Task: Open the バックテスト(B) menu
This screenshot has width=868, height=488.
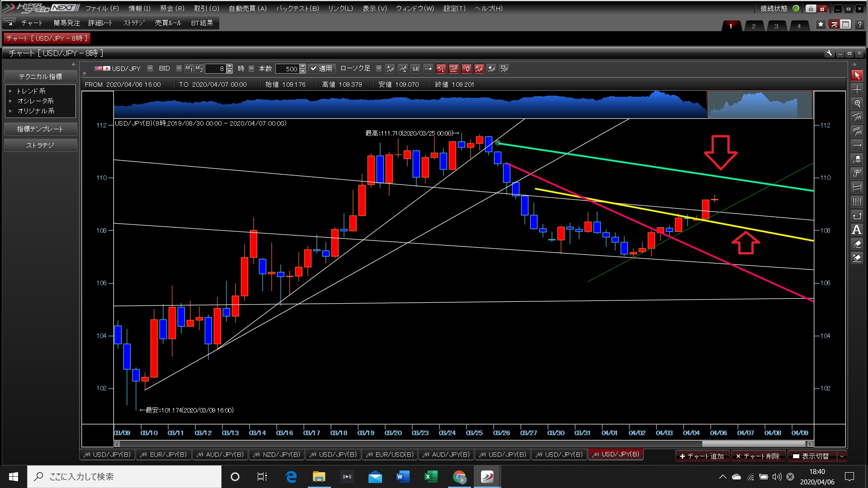Action: tap(297, 8)
